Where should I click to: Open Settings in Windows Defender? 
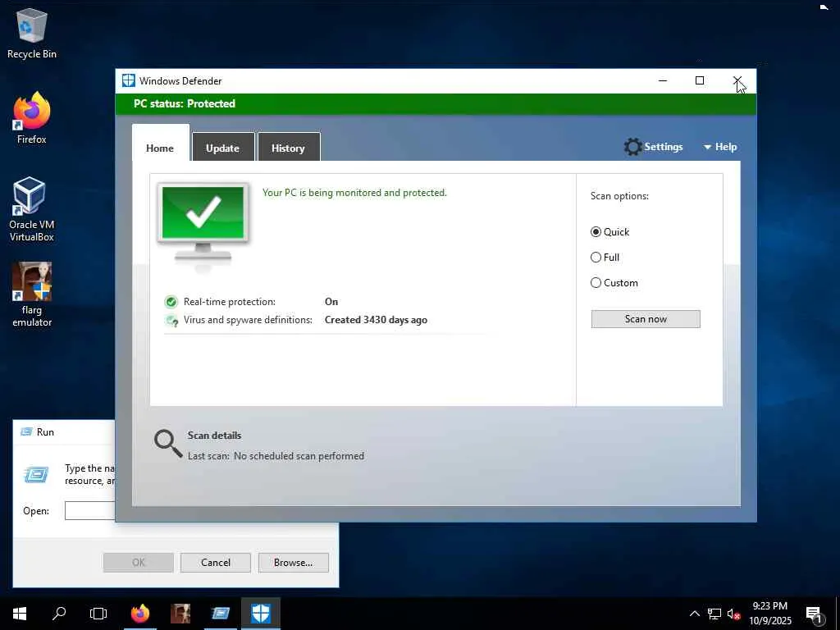[654, 147]
